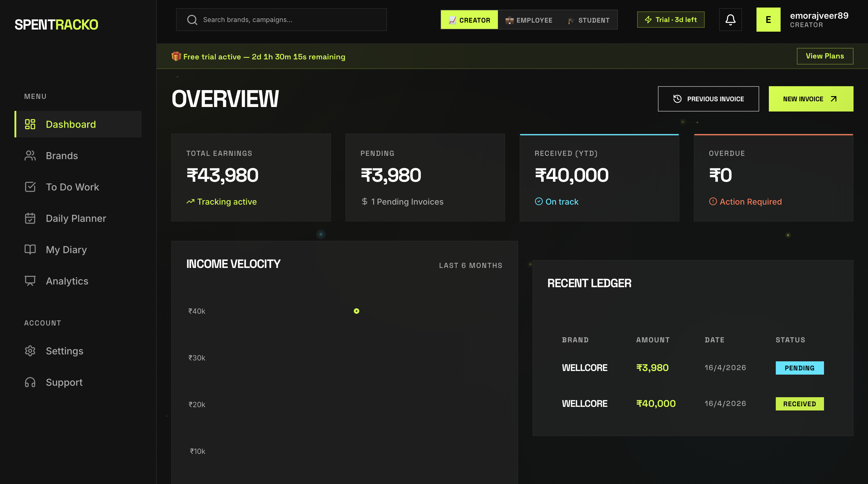Image resolution: width=868 pixels, height=484 pixels.
Task: Click the New Invoice button
Action: click(x=811, y=99)
